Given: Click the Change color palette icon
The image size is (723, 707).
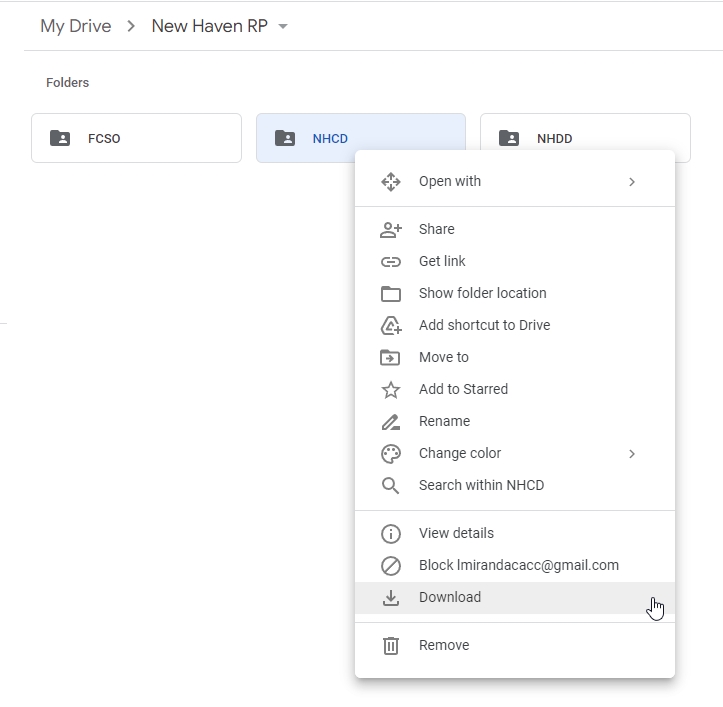Looking at the screenshot, I should [391, 453].
